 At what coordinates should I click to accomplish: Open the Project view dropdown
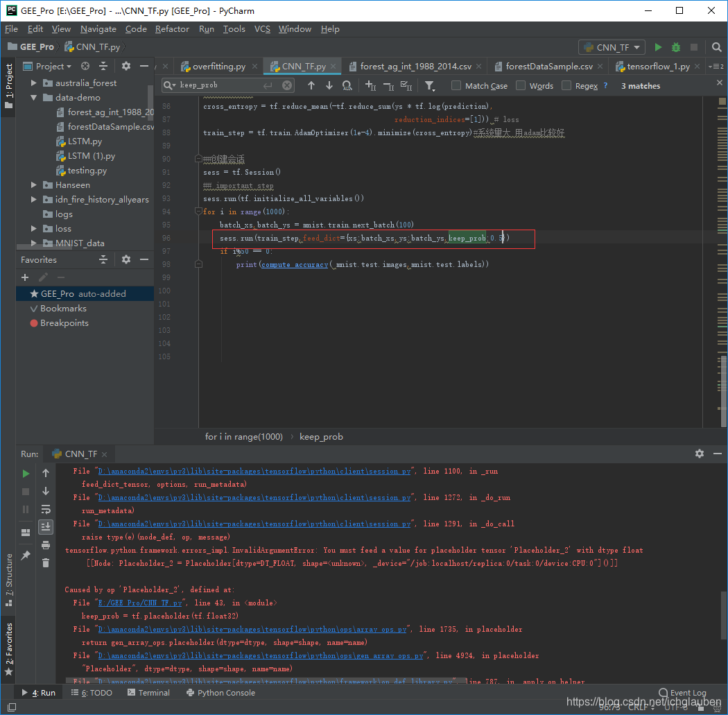coord(47,66)
